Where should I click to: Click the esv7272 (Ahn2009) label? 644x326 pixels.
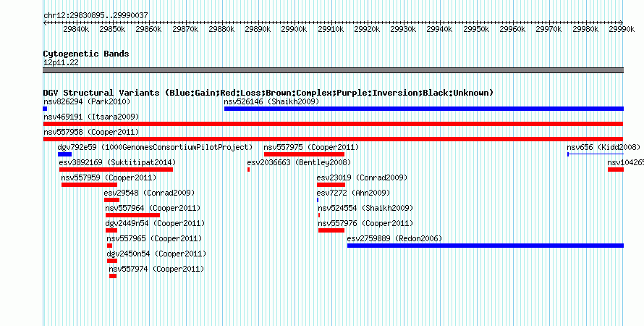pos(353,193)
